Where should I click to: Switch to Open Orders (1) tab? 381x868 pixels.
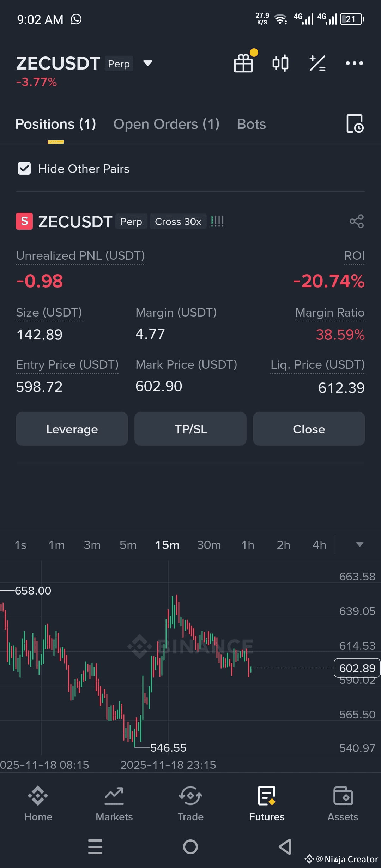point(167,124)
